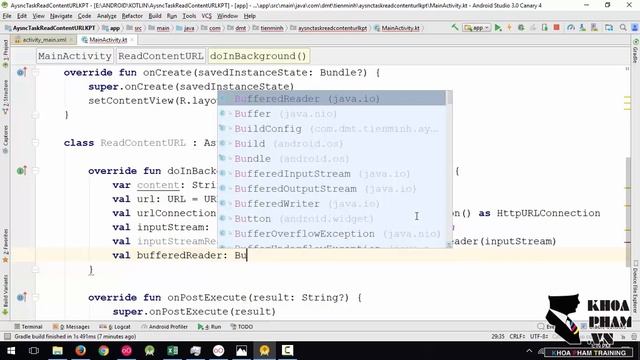Open Project tool window side tab
This screenshot has height=360, width=640.
[x=5, y=53]
